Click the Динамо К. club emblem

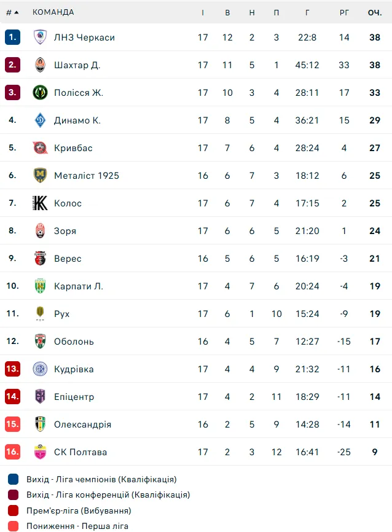pyautogui.click(x=40, y=120)
